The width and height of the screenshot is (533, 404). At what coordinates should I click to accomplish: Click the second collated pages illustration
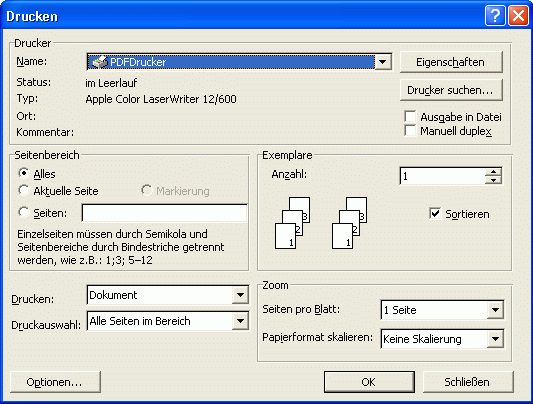pos(349,223)
